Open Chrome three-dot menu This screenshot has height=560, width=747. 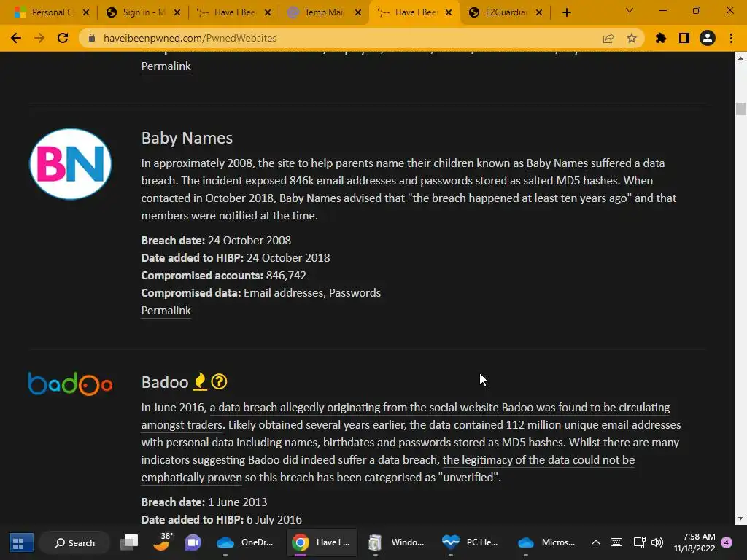tap(731, 38)
